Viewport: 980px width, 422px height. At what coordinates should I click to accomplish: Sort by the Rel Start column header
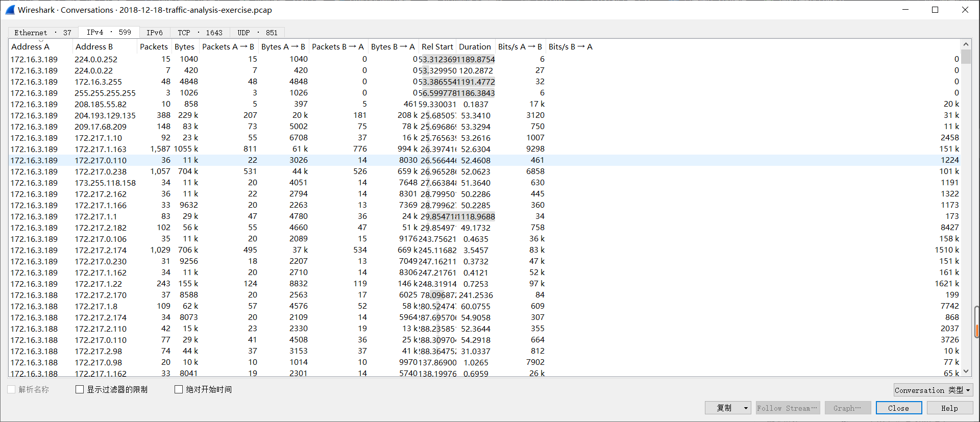tap(437, 46)
